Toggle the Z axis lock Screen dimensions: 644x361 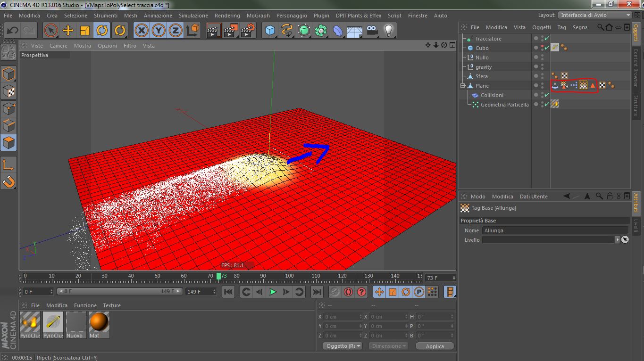pos(175,31)
